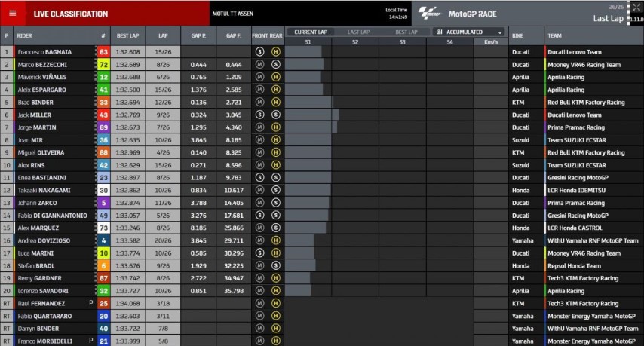Select rider Miguel OLIVEIRA
This screenshot has width=644, height=346.
coord(41,152)
